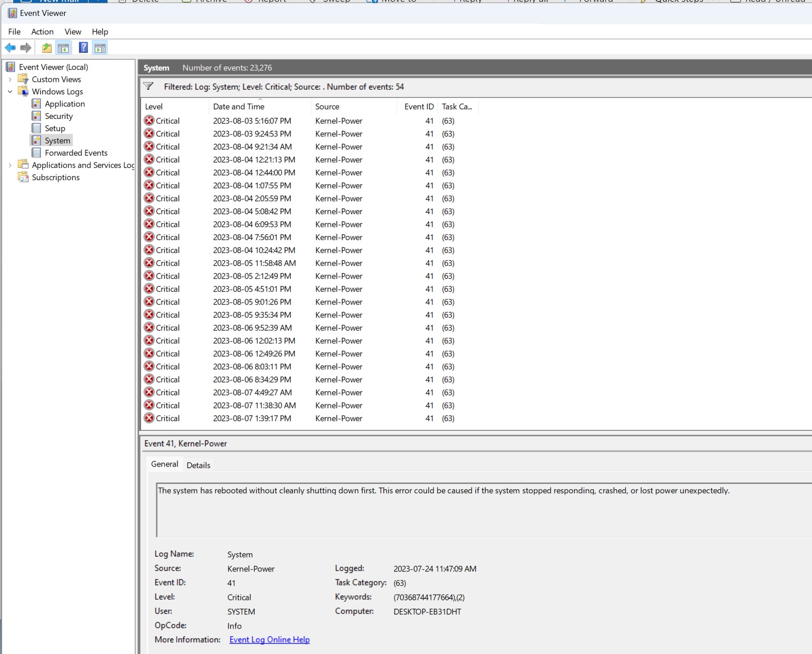Click the Computer value DESKTOP-EB31DHT
Screen dimensions: 812x654
click(427, 611)
